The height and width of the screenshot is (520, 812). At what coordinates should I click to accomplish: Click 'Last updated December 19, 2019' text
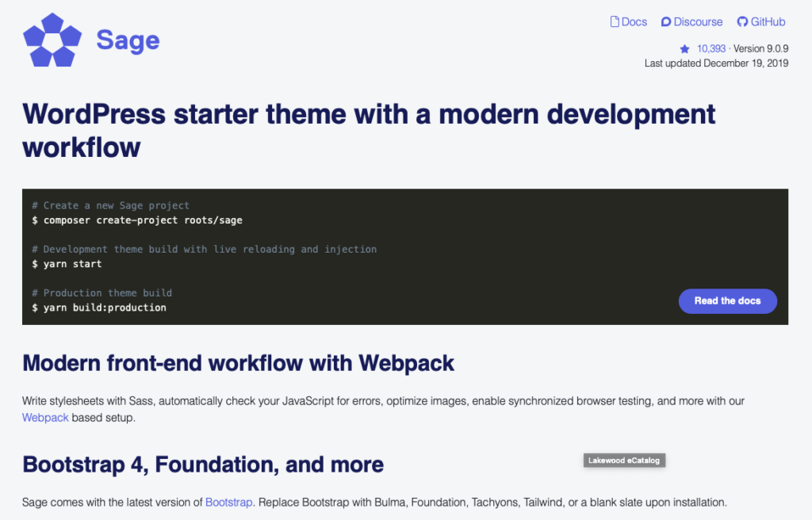(716, 63)
